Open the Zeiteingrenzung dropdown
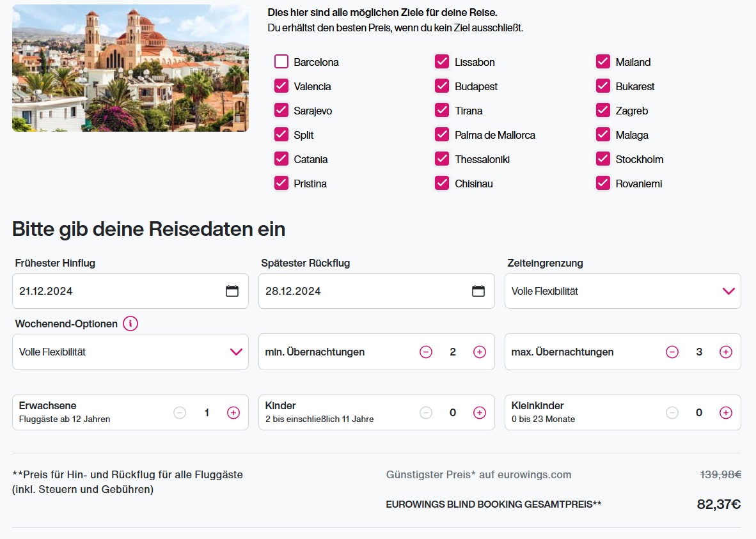The width and height of the screenshot is (756, 539). (x=728, y=290)
